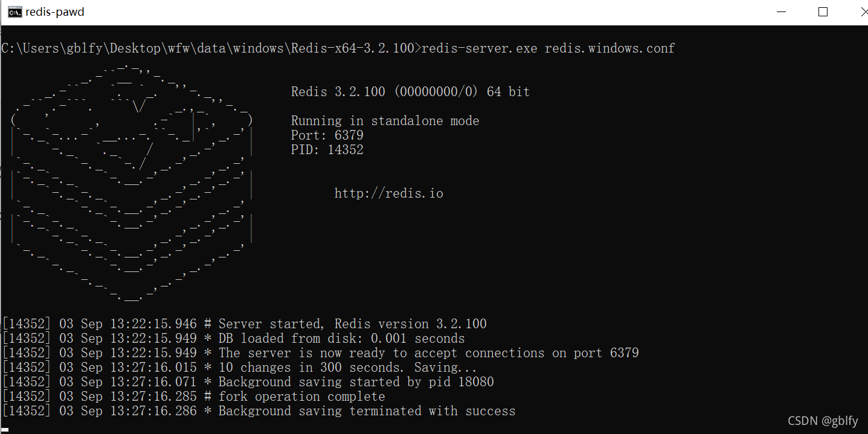The width and height of the screenshot is (868, 434).
Task: Click the 'Port: 6379' line
Action: 327,135
